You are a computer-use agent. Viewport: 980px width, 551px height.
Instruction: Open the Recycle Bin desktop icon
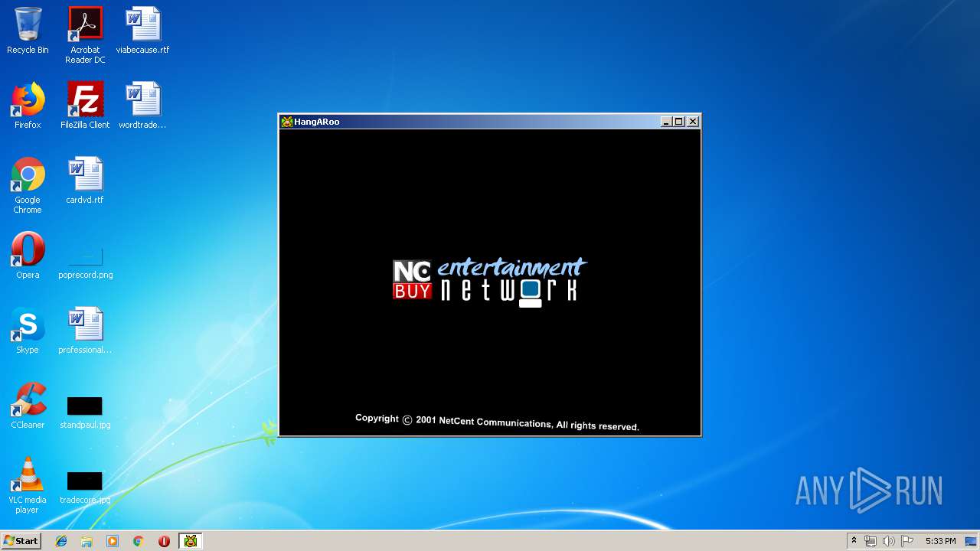[28, 31]
